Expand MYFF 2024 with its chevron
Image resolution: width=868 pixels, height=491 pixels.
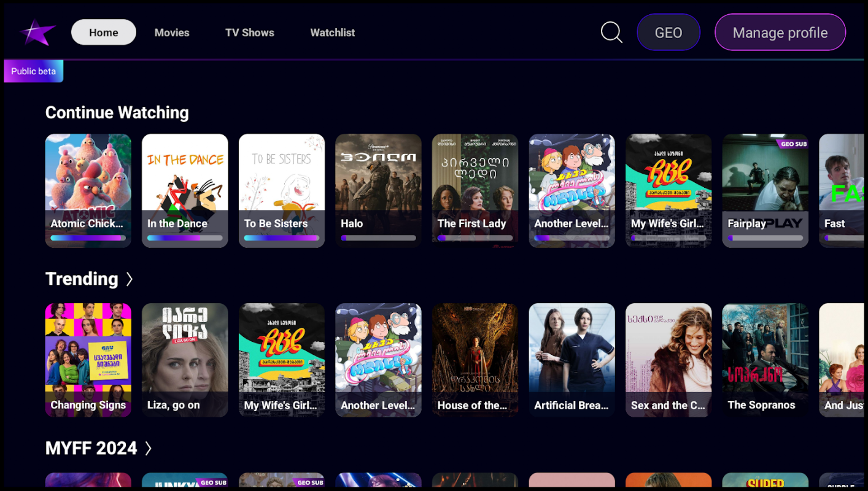[148, 449]
